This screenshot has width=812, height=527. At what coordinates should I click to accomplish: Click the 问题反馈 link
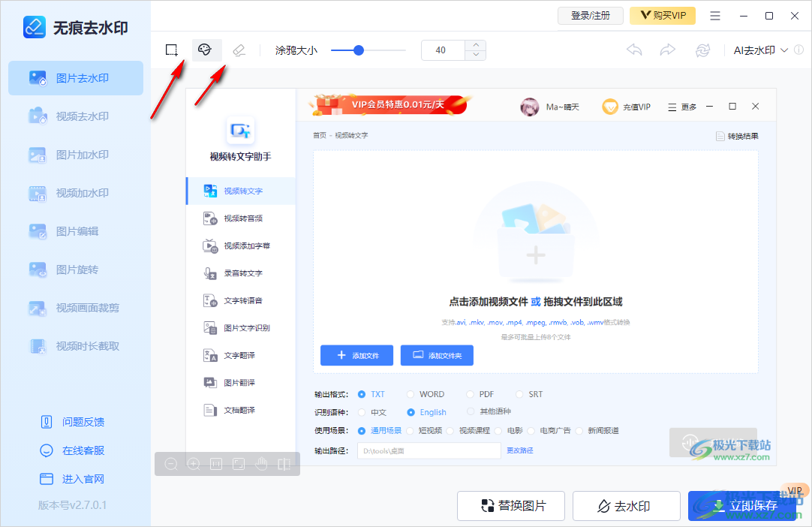[x=73, y=422]
